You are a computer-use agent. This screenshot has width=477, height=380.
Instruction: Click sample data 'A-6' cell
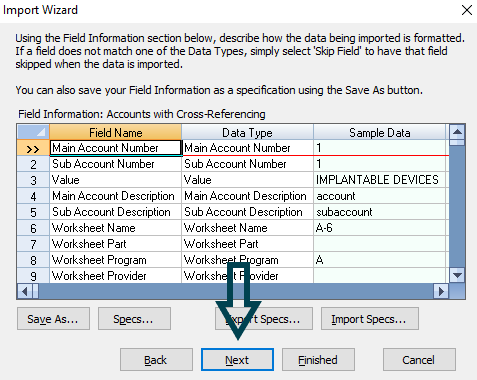379,228
